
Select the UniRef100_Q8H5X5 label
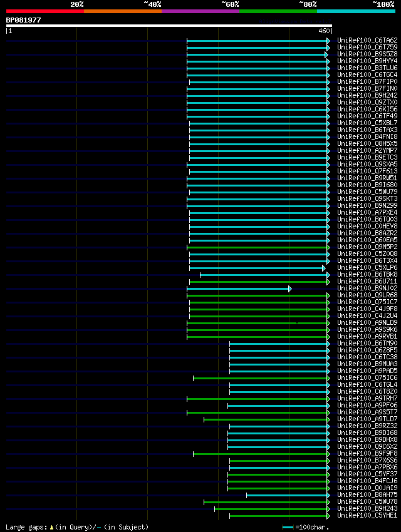(x=367, y=143)
